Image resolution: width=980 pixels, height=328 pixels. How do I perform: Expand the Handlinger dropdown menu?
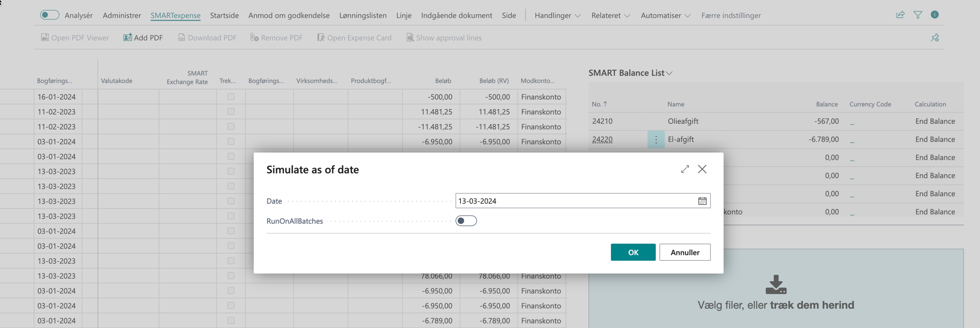click(557, 15)
